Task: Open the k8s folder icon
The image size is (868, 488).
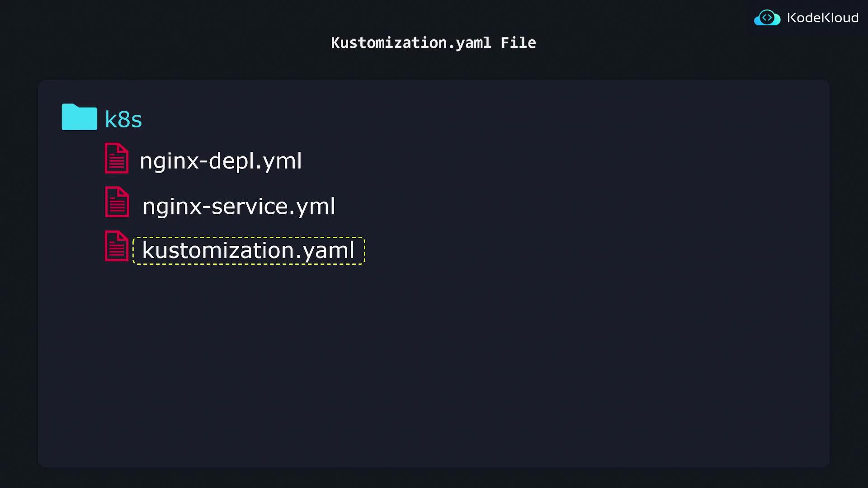Action: [x=79, y=117]
